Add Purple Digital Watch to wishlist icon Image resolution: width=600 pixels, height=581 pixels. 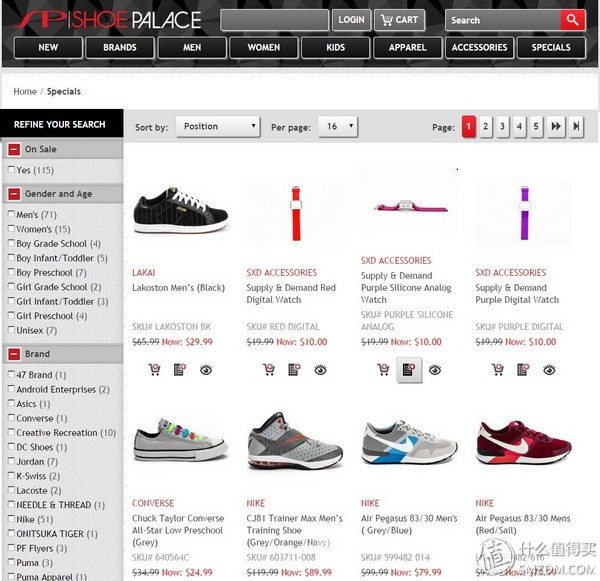tap(523, 370)
